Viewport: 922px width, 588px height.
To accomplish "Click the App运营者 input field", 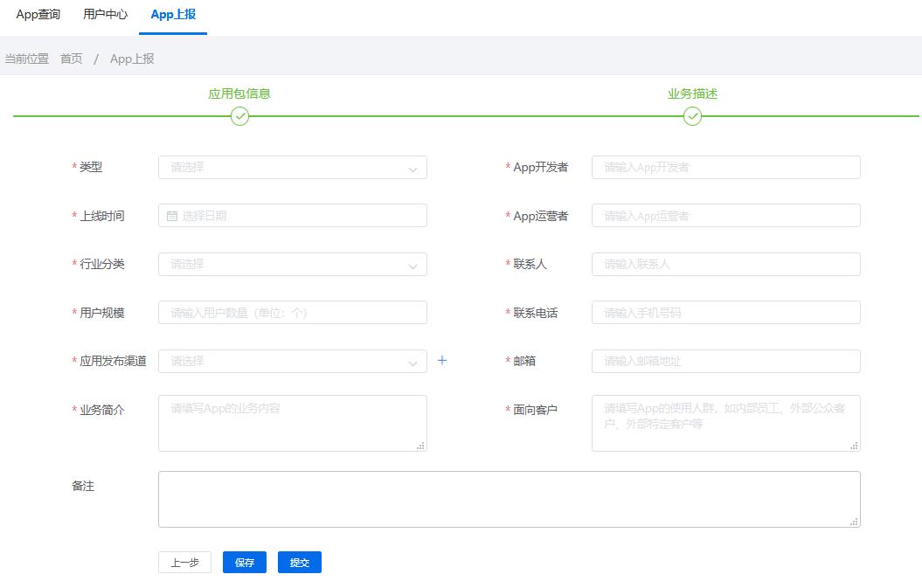I will 725,215.
